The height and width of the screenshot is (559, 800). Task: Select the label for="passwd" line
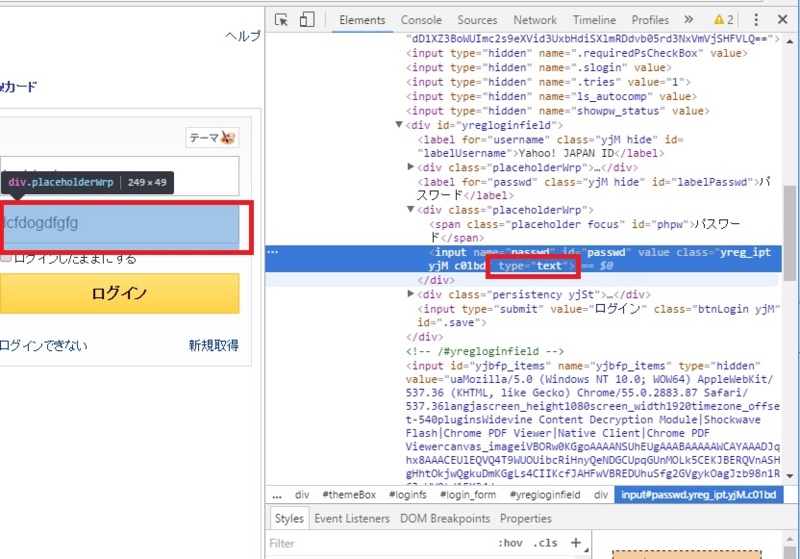(593, 189)
